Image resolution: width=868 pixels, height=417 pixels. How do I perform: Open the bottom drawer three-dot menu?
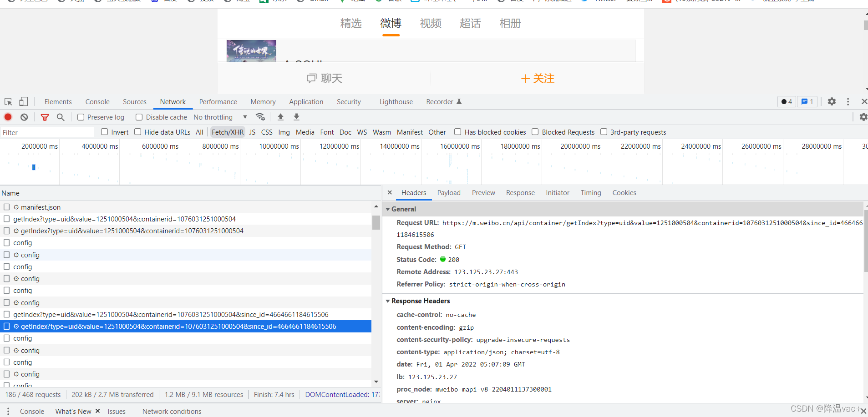(x=8, y=411)
